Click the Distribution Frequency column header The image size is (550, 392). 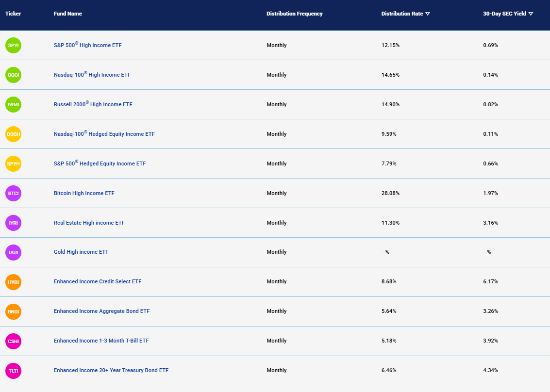295,14
